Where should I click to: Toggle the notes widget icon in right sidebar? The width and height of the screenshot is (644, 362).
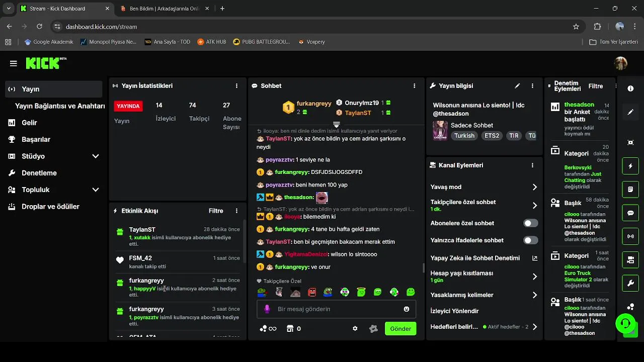tap(630, 190)
